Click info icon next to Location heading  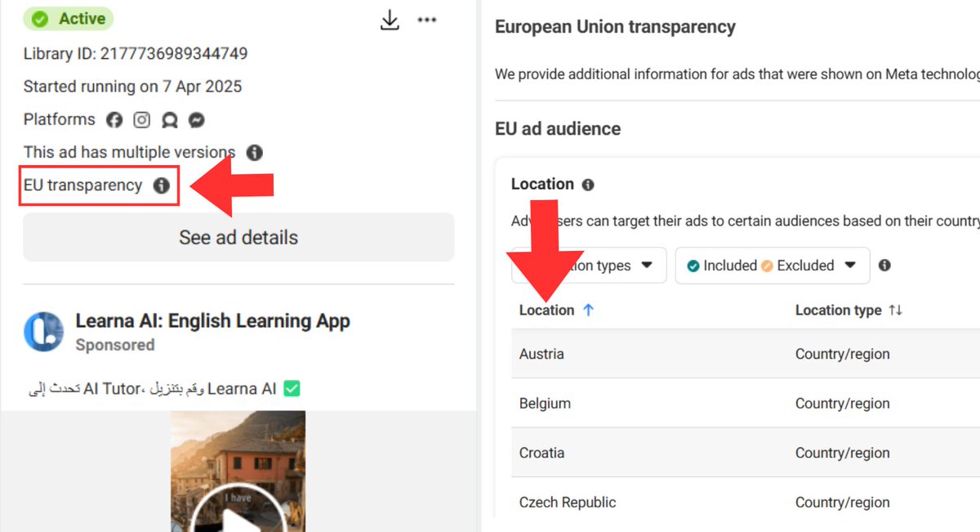point(588,185)
